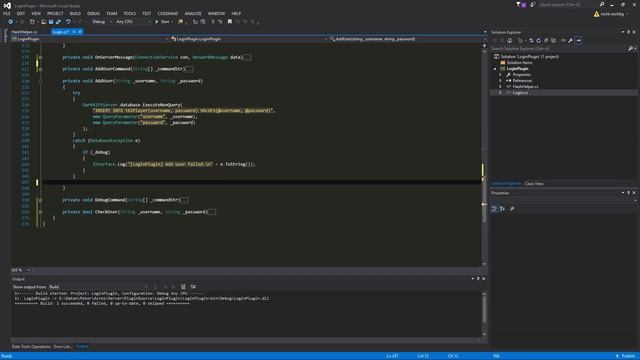Image resolution: width=640 pixels, height=360 pixels.
Task: Click the Undo arrow icon
Action: (x=68, y=22)
